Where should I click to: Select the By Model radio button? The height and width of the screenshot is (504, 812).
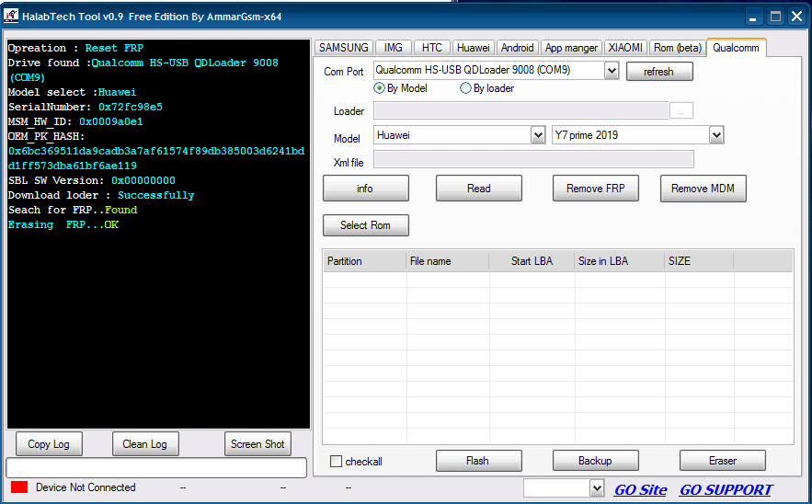(379, 88)
